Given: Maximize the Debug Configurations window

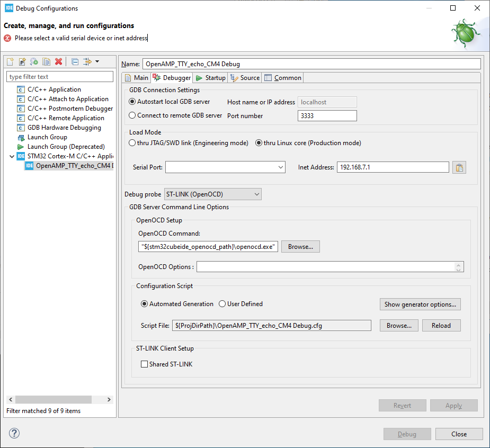Looking at the screenshot, I should 453,8.
